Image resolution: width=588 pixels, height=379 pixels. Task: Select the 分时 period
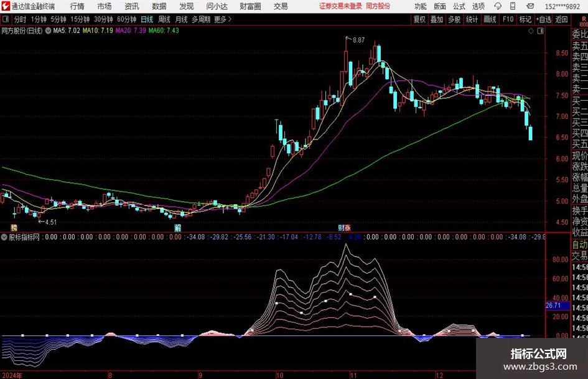[x=21, y=19]
